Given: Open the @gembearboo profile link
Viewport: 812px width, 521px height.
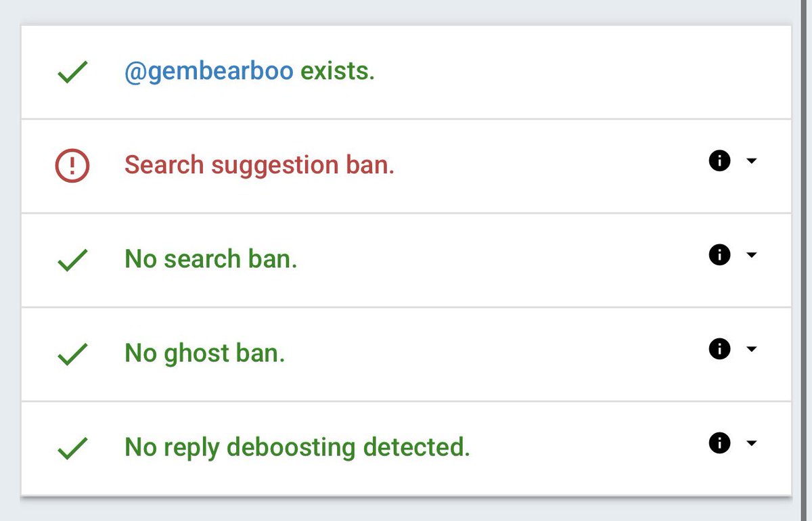Looking at the screenshot, I should point(209,71).
